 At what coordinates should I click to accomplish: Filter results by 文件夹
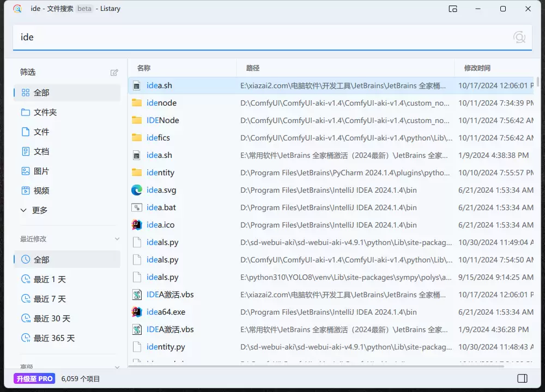[x=67, y=112]
